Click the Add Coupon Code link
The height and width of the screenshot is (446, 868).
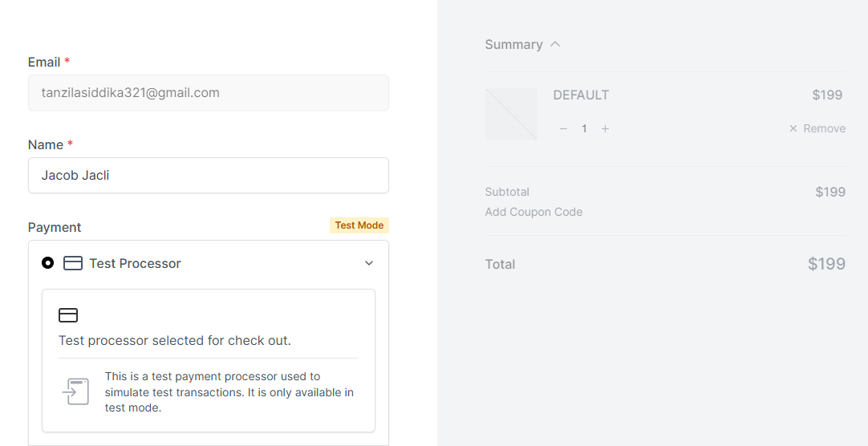point(533,212)
